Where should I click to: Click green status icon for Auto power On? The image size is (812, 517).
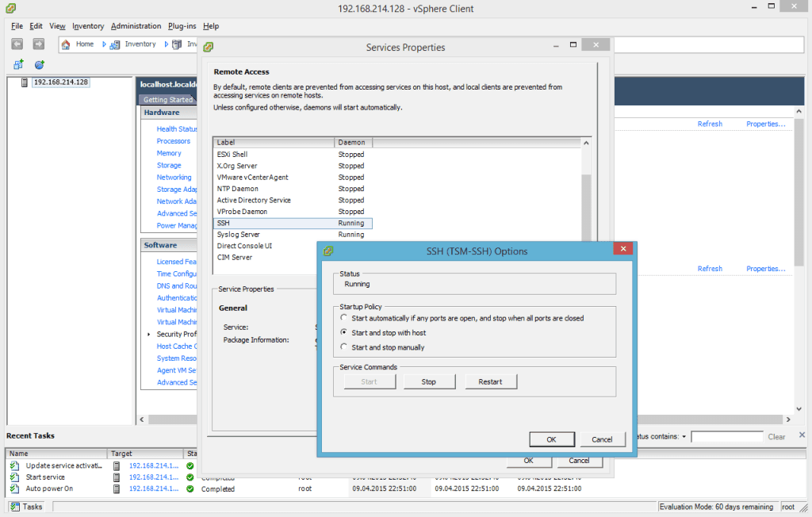[190, 488]
